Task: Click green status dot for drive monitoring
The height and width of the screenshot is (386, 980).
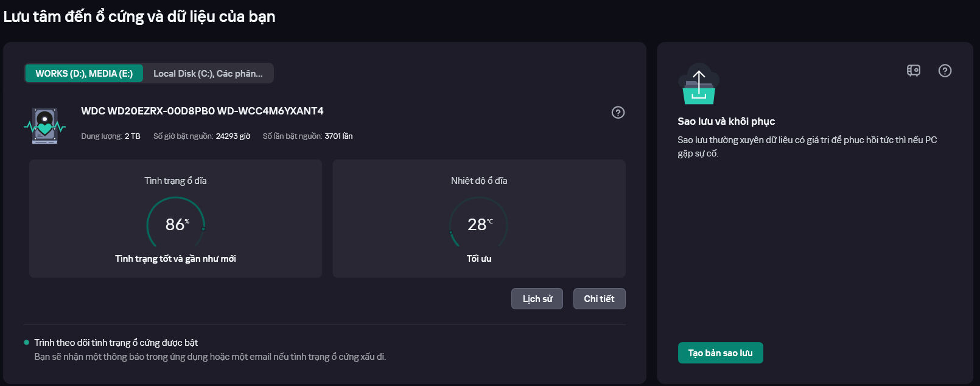Action: coord(26,342)
